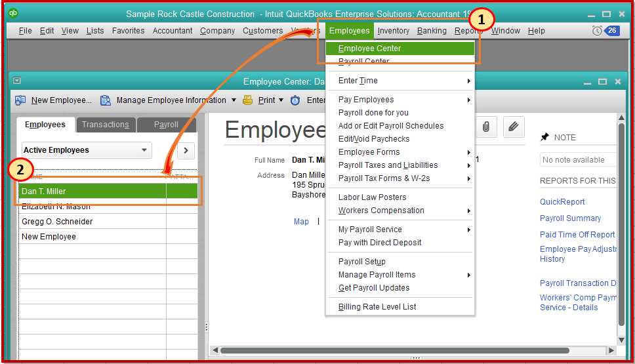Image resolution: width=635 pixels, height=364 pixels.
Task: Open the Banking menu
Action: 432,31
